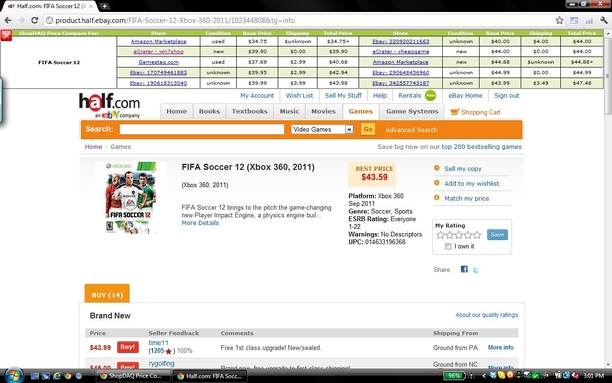The width and height of the screenshot is (612, 383).
Task: Switch to the ShopDAQ Price Compare taskbar window
Action: point(134,376)
